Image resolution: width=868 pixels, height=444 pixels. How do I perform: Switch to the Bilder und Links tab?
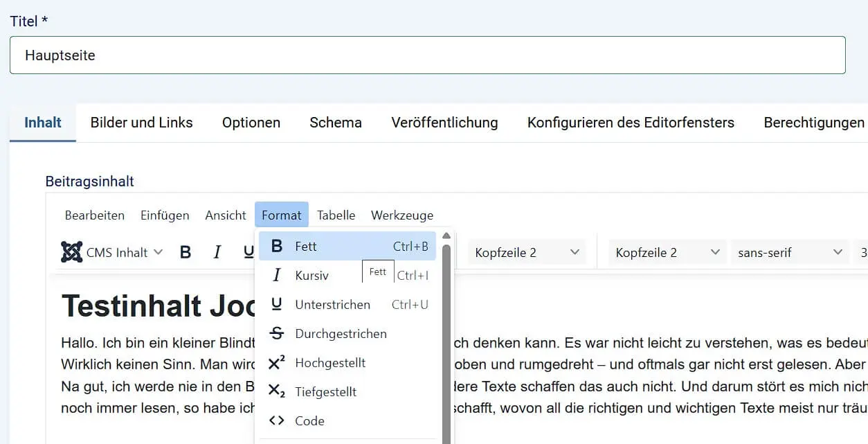click(141, 122)
